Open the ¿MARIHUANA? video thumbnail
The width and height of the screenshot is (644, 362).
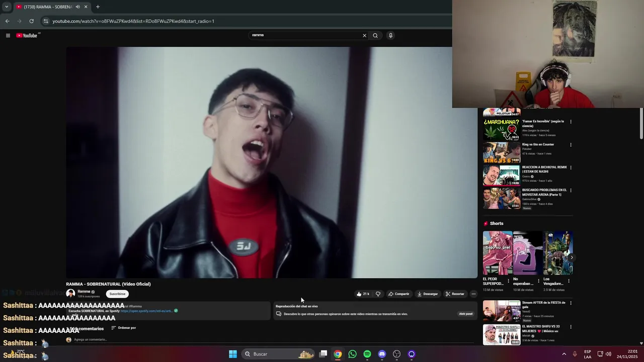(502, 130)
